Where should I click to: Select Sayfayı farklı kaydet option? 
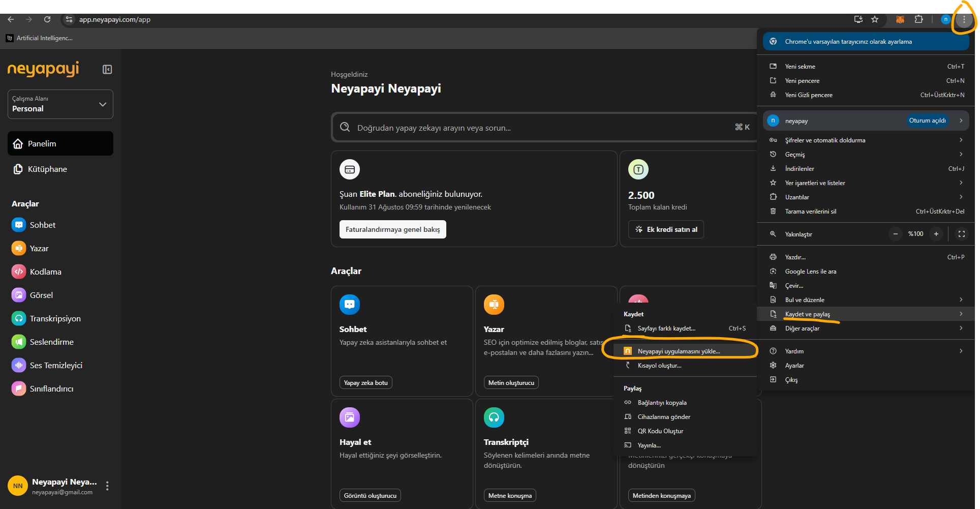(685, 328)
